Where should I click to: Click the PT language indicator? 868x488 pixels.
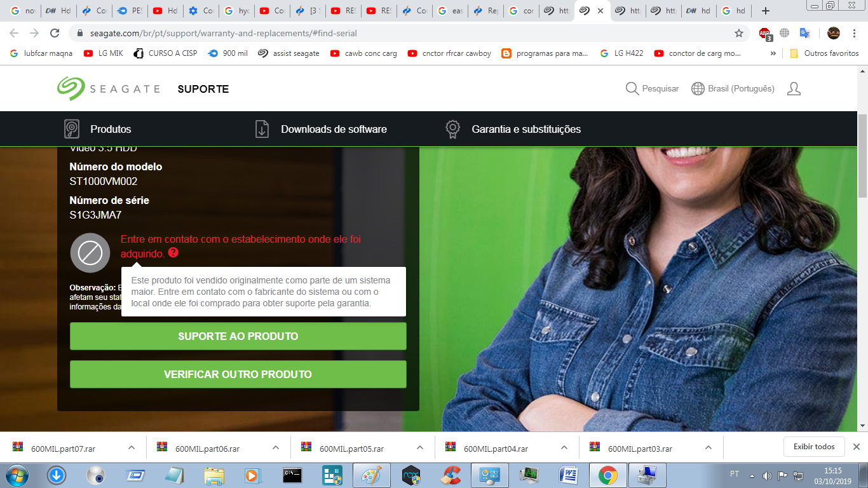click(x=734, y=474)
